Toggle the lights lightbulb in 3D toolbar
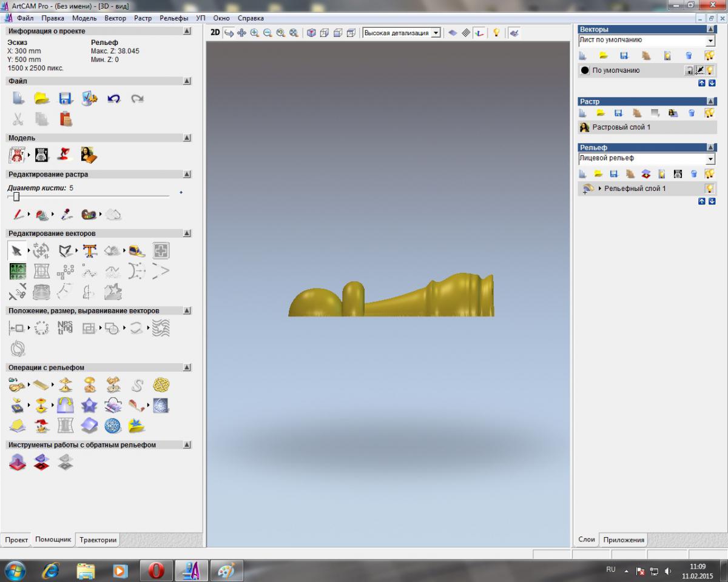This screenshot has height=582, width=728. pyautogui.click(x=496, y=33)
